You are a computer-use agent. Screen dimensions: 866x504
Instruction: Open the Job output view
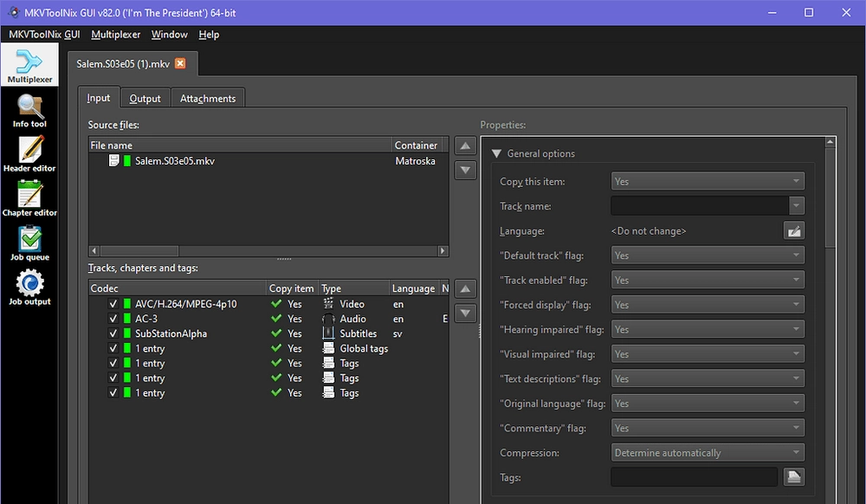29,288
